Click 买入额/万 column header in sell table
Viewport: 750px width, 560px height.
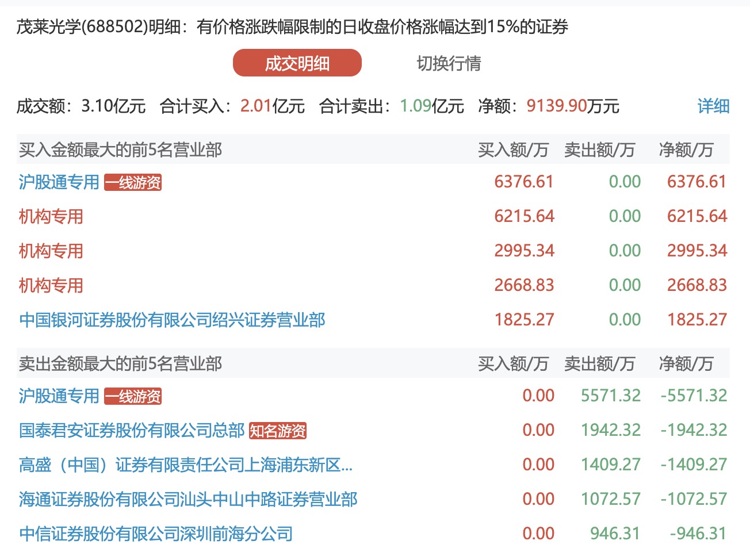(x=513, y=364)
